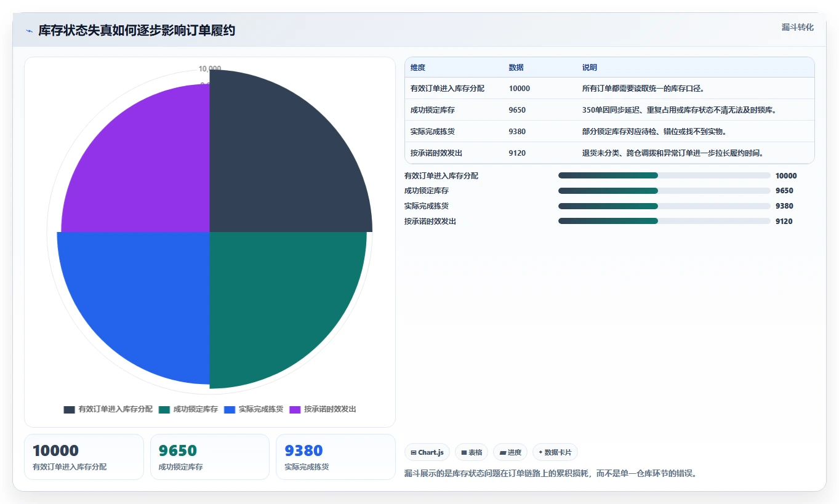Screen dimensions: 839x504
Task: Click table cell 实际完成拣货
Action: (433, 132)
